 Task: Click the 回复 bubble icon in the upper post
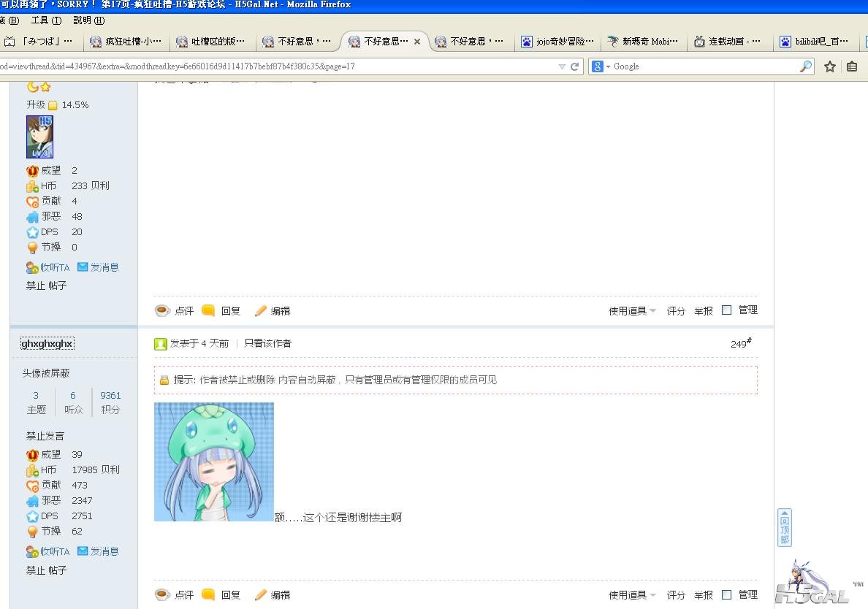tap(208, 310)
